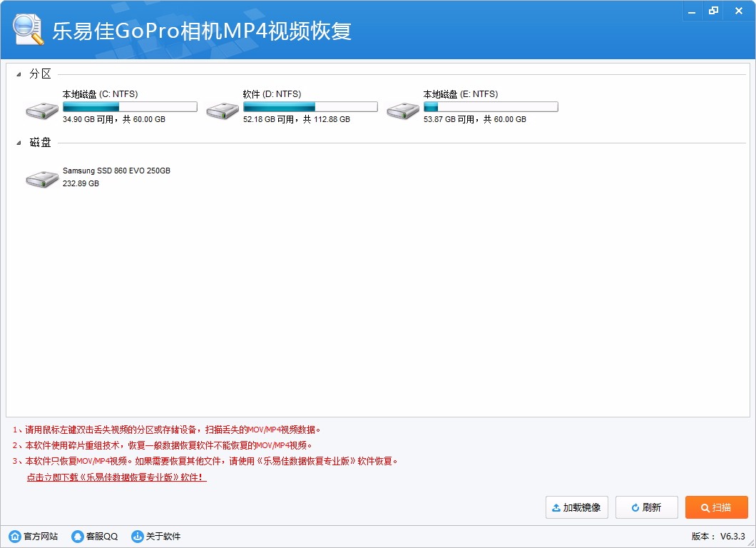Viewport: 756px width, 548px height.
Task: Select the label 本地磁盘 (C: NTFS)
Action: (101, 94)
